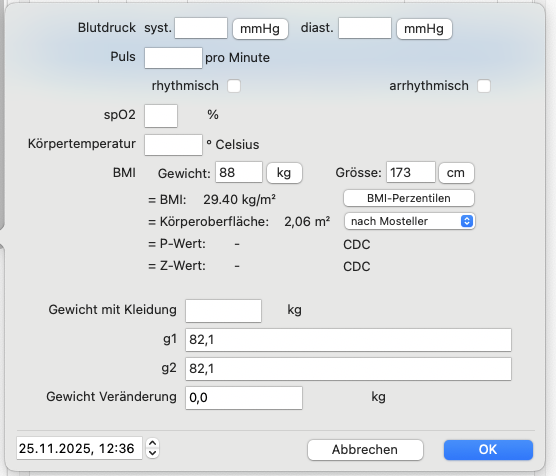Click the date and time stepper arrows

tap(152, 448)
